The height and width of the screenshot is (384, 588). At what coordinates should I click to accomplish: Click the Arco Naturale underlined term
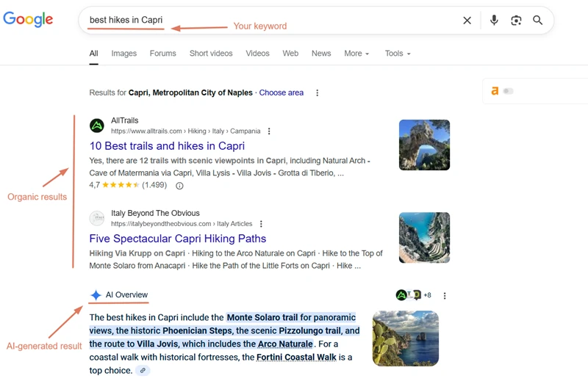(x=285, y=344)
